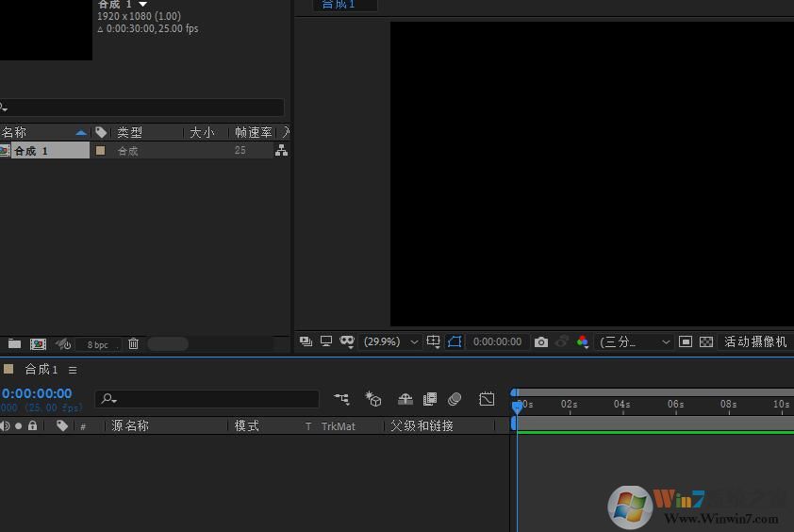Take a snapshot with camera icon
Screen dimensions: 794x532
click(x=540, y=341)
